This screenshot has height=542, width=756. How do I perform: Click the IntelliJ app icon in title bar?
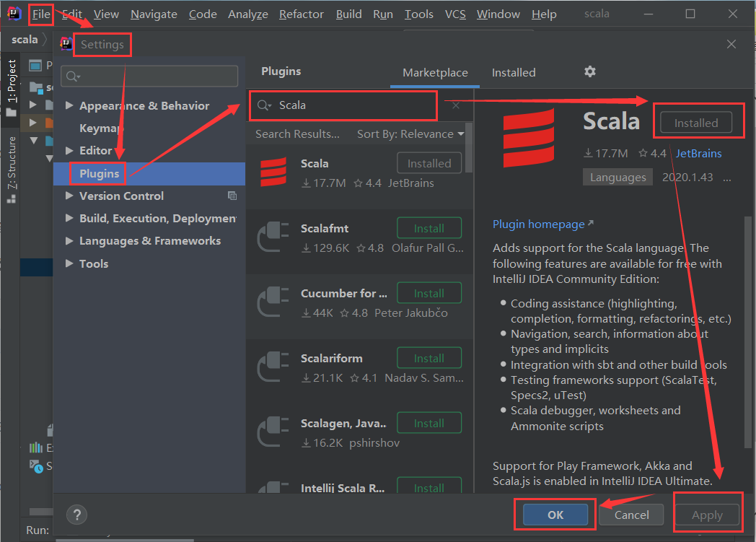[x=14, y=14]
